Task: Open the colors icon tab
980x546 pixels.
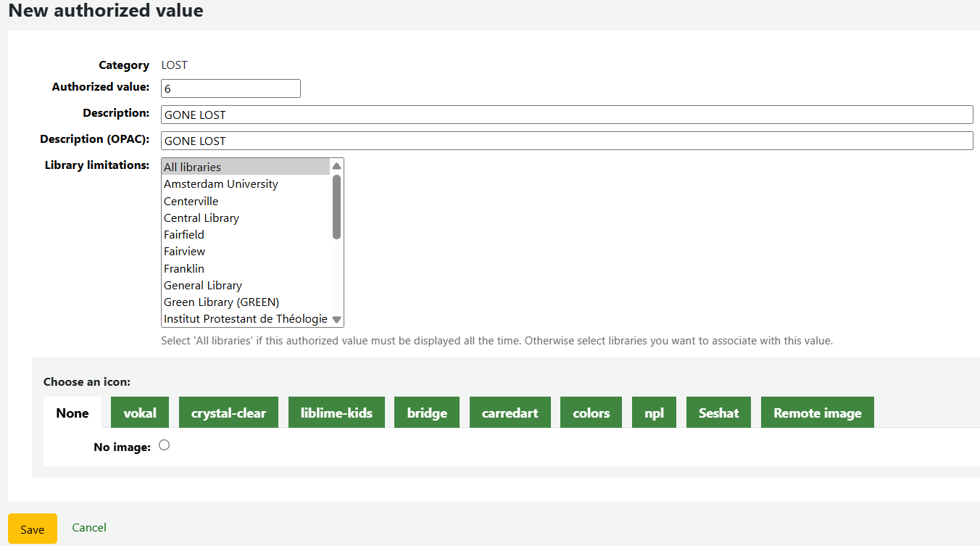Action: point(591,413)
